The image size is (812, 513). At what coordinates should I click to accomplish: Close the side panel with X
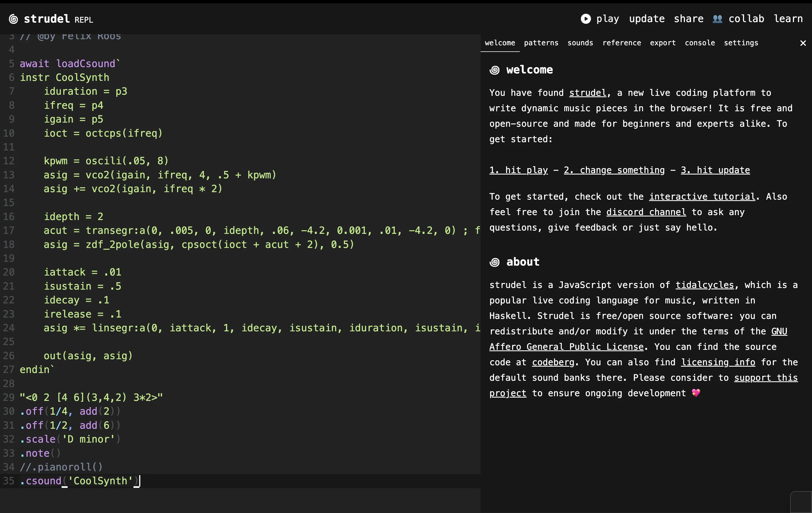pyautogui.click(x=803, y=43)
